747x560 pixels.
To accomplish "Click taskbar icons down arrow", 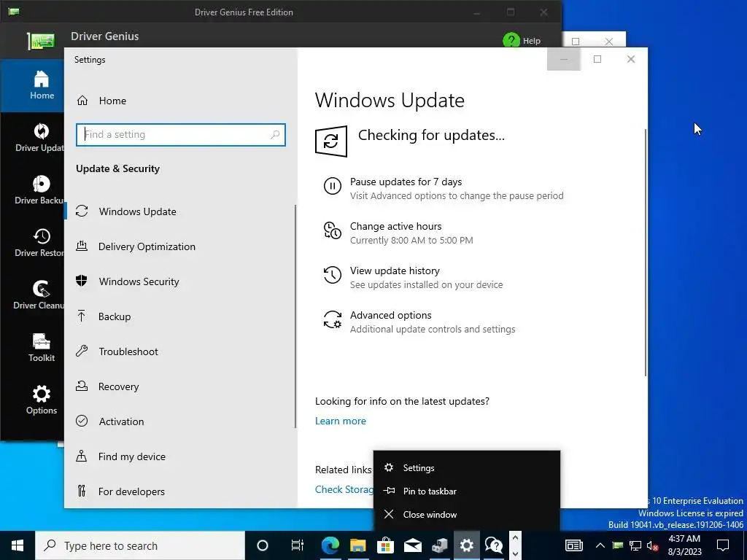I will tap(515, 554).
